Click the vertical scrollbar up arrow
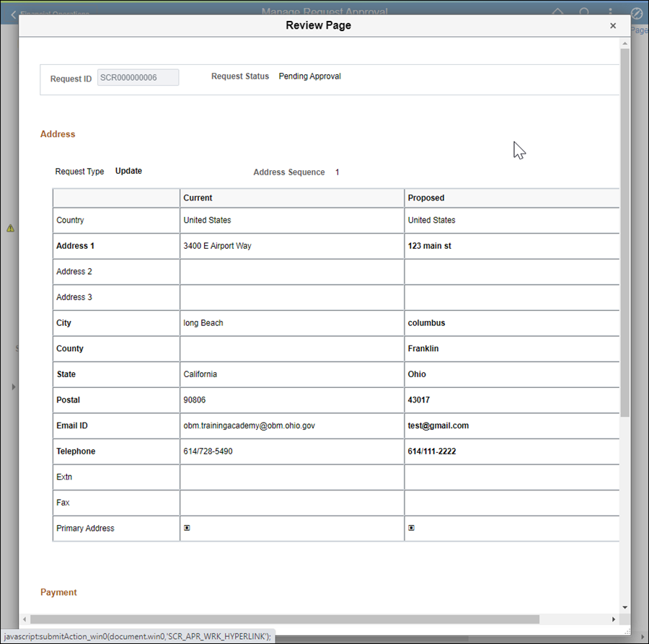This screenshot has width=649, height=644. (625, 43)
